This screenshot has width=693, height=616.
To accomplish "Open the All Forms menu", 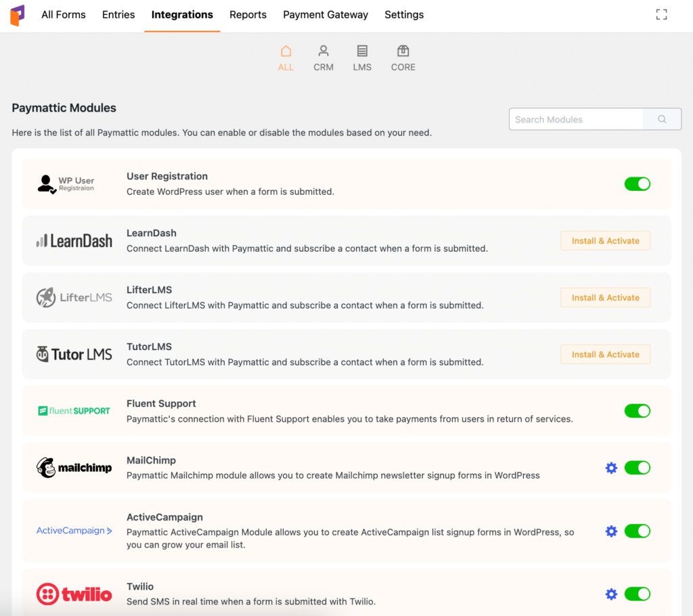I will (x=64, y=15).
